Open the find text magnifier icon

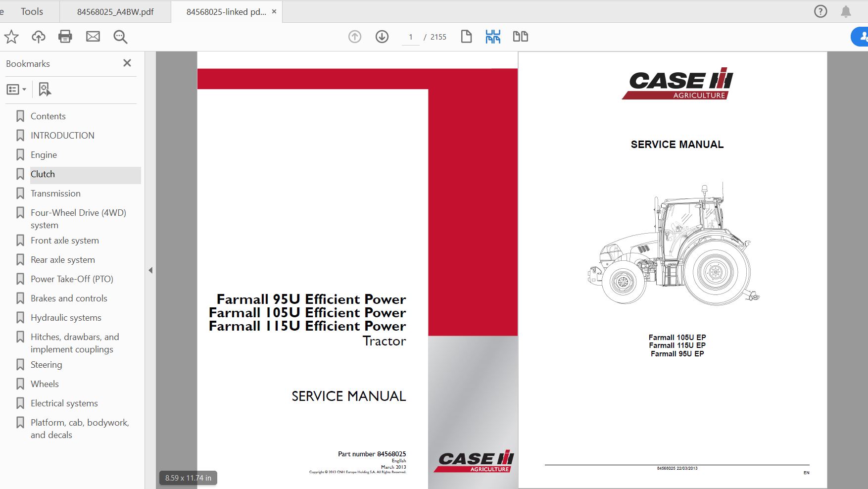coord(120,37)
